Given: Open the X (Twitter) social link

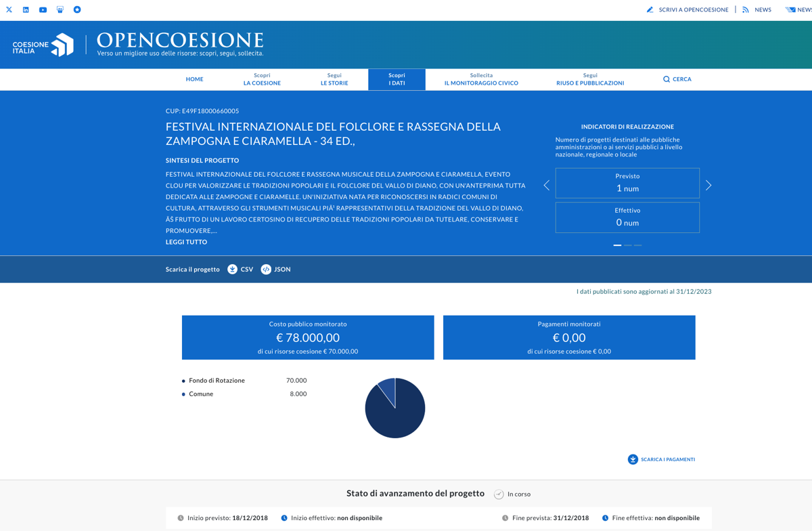Looking at the screenshot, I should pos(9,9).
